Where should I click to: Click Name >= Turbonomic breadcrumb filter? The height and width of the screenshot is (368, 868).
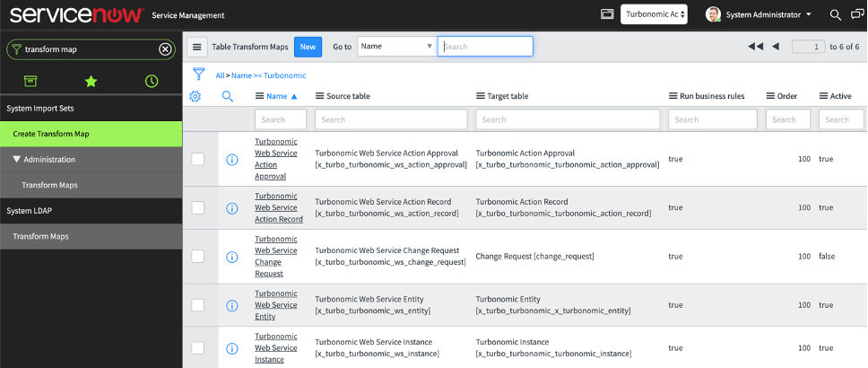coord(268,75)
